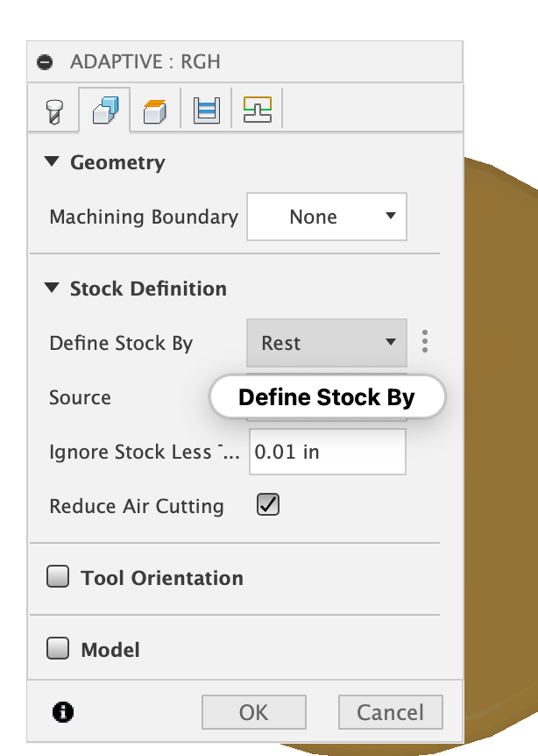
Task: Collapse the Geometry section
Action: click(52, 161)
